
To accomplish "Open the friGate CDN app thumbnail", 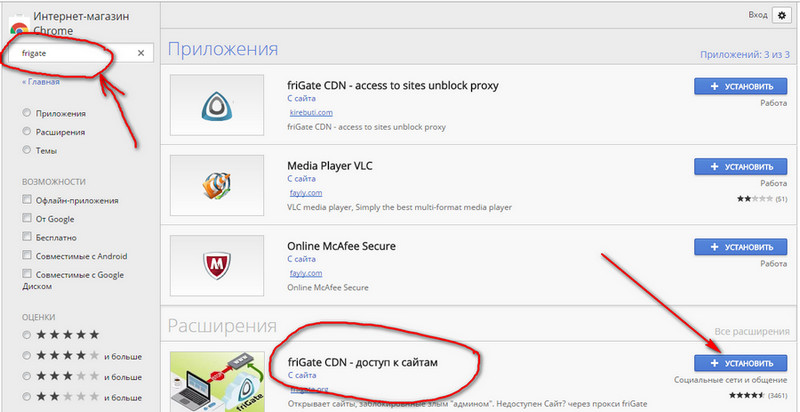I will [x=217, y=105].
